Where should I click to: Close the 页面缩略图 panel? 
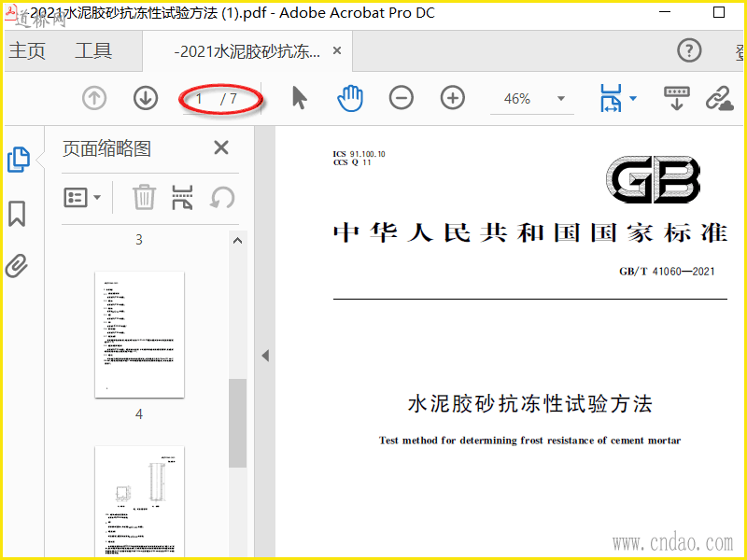[x=221, y=147]
